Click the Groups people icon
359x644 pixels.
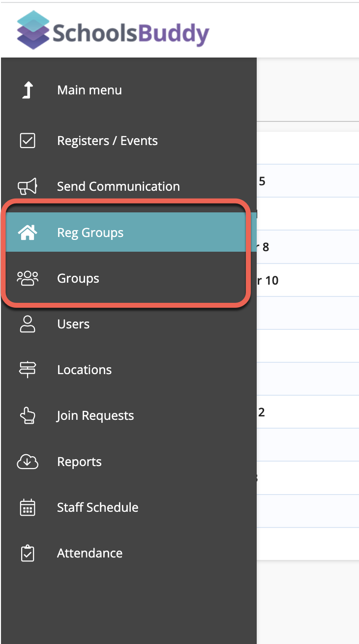(x=28, y=278)
